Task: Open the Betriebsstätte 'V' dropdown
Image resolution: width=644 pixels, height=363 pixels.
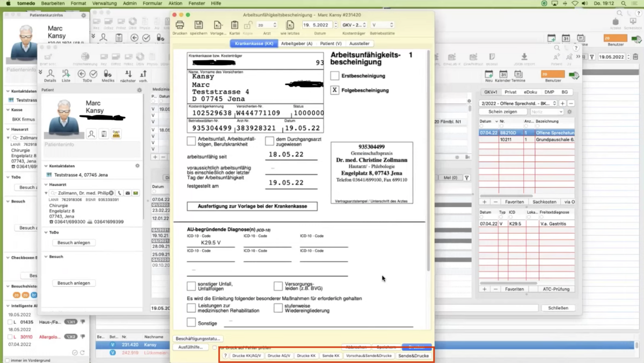Action: click(x=382, y=25)
